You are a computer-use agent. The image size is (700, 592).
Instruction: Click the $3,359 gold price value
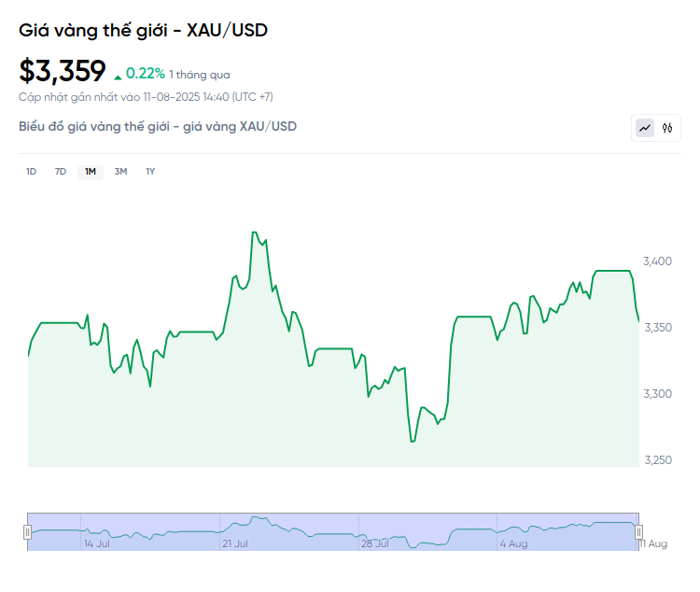62,71
